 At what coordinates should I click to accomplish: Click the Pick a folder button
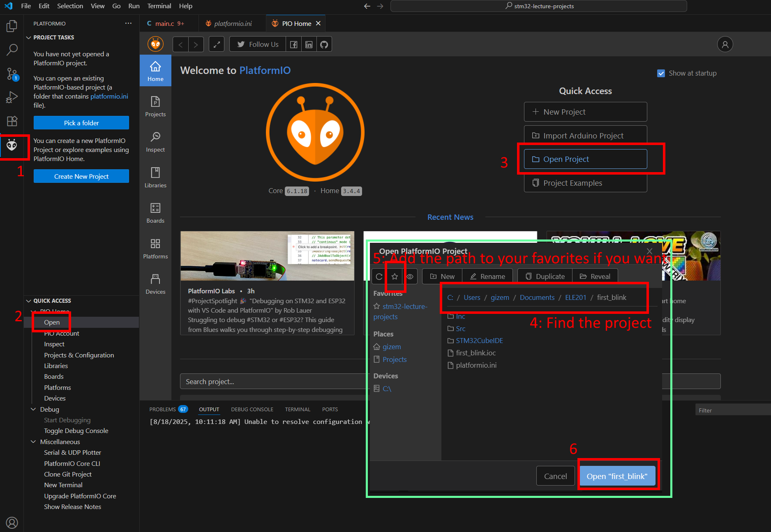(81, 123)
